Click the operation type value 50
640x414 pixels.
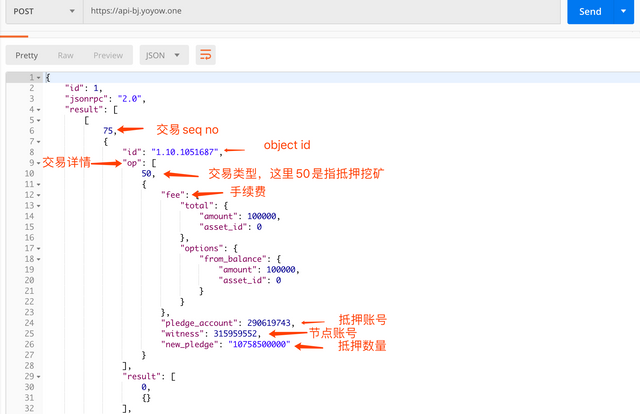146,174
